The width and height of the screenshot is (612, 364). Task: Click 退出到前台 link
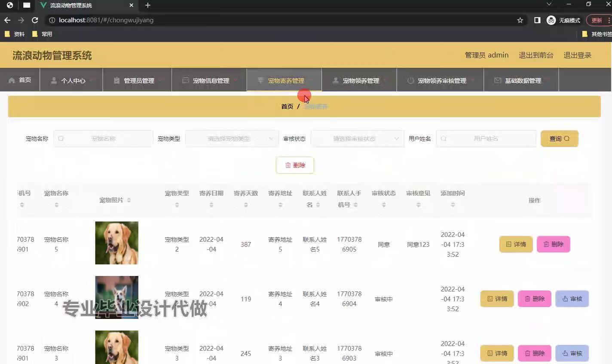(536, 55)
